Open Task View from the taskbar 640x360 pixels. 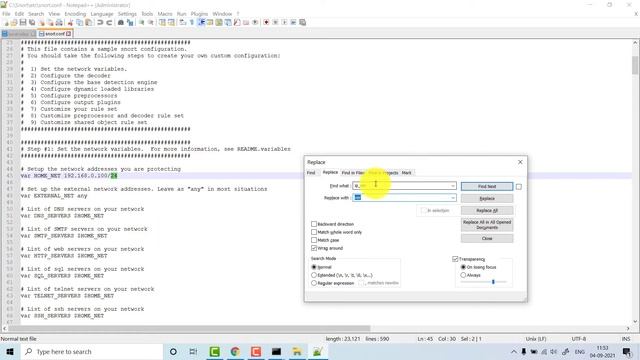tap(193, 351)
